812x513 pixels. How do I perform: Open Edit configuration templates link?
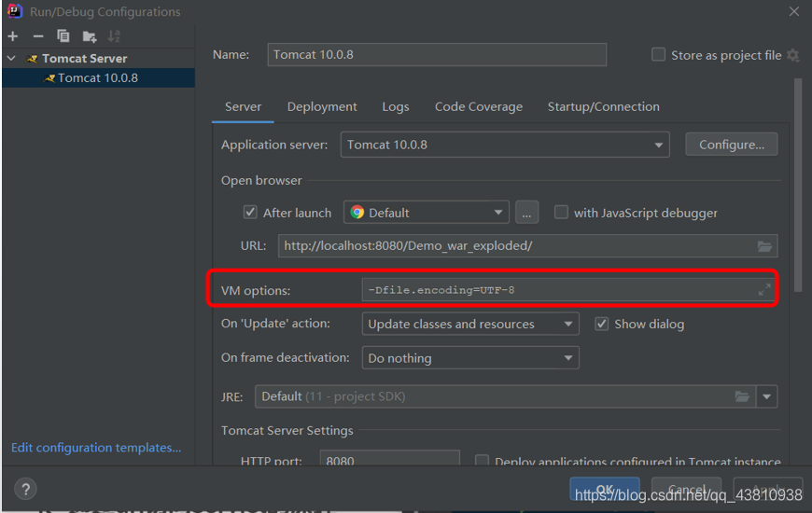(x=96, y=448)
